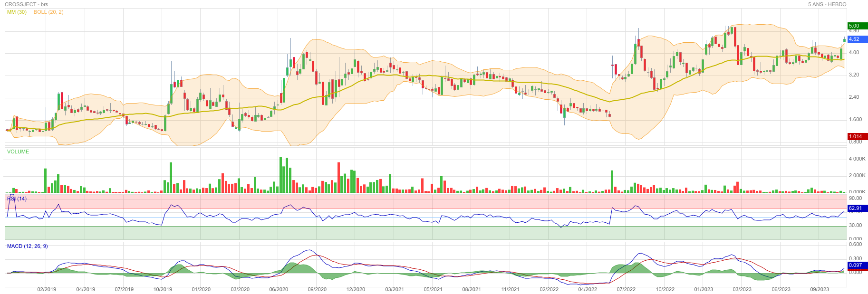This screenshot has height=294, width=868.
Task: Click the red 1.014 low price tag
Action: [x=858, y=136]
